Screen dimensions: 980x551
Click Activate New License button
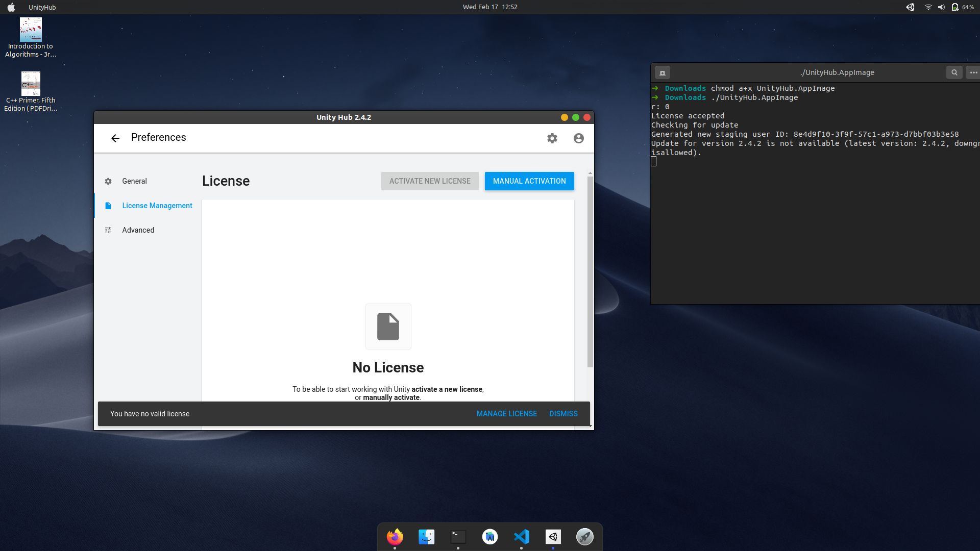(x=430, y=181)
